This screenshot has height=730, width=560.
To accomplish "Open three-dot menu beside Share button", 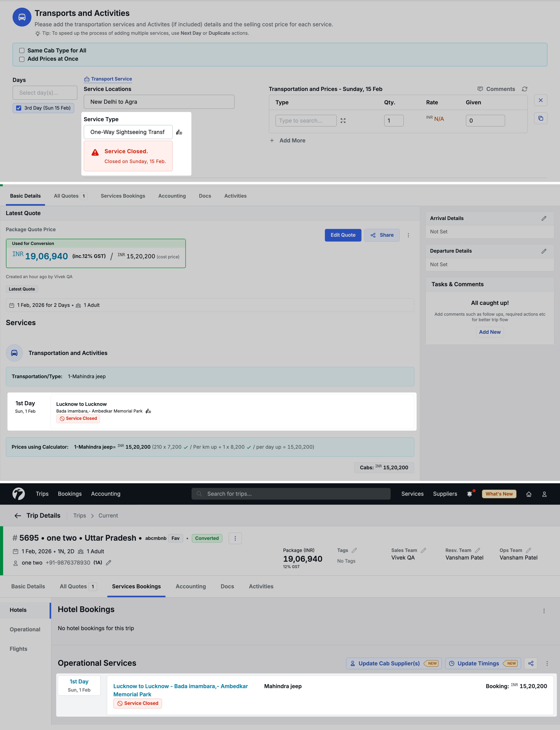I will [x=408, y=235].
